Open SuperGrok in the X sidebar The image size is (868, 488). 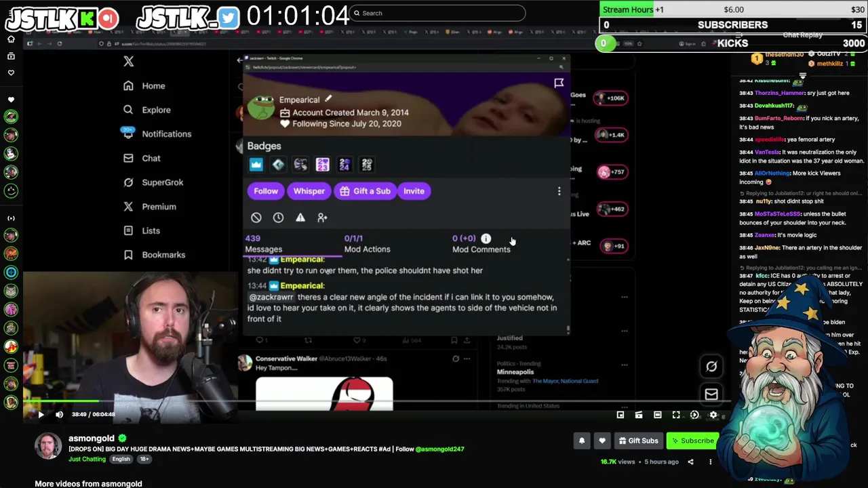coord(153,182)
